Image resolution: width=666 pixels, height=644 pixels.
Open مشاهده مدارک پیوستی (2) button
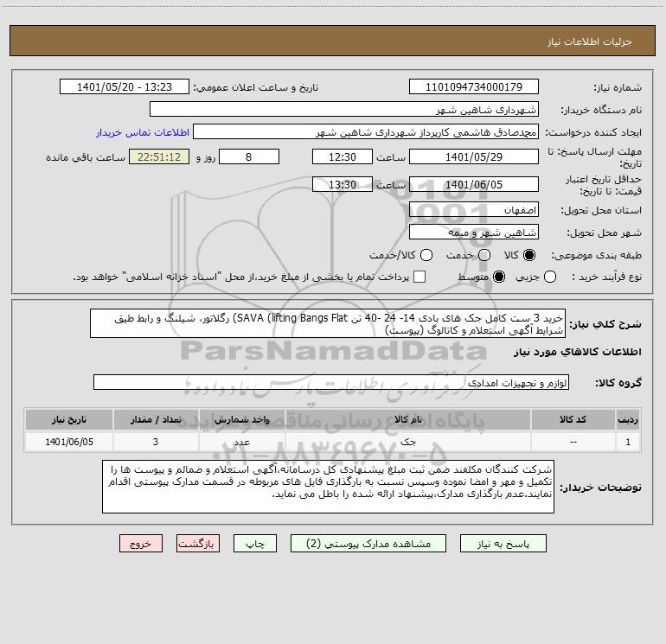(x=368, y=544)
